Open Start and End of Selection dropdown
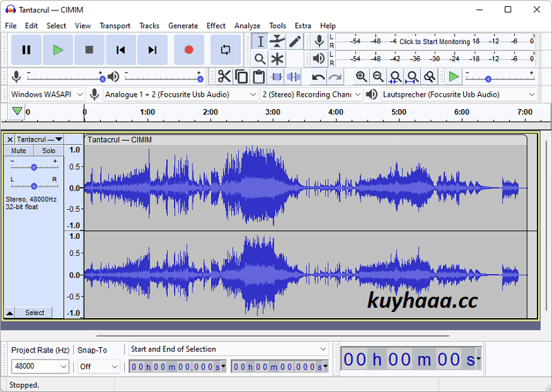The width and height of the screenshot is (552, 392). [x=228, y=349]
